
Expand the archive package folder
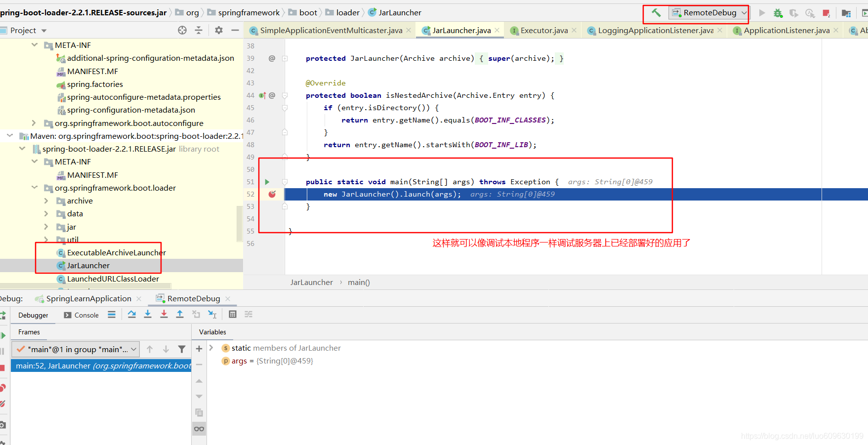[46, 201]
